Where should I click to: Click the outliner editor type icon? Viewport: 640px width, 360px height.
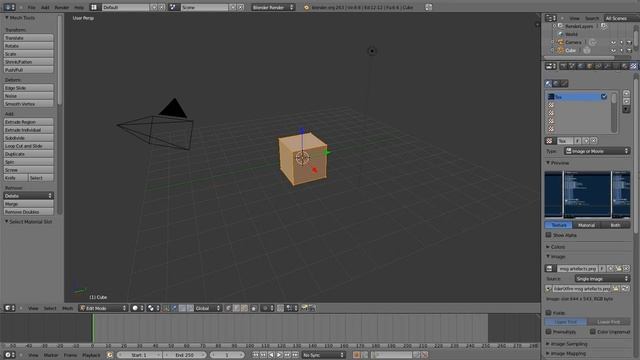point(551,18)
